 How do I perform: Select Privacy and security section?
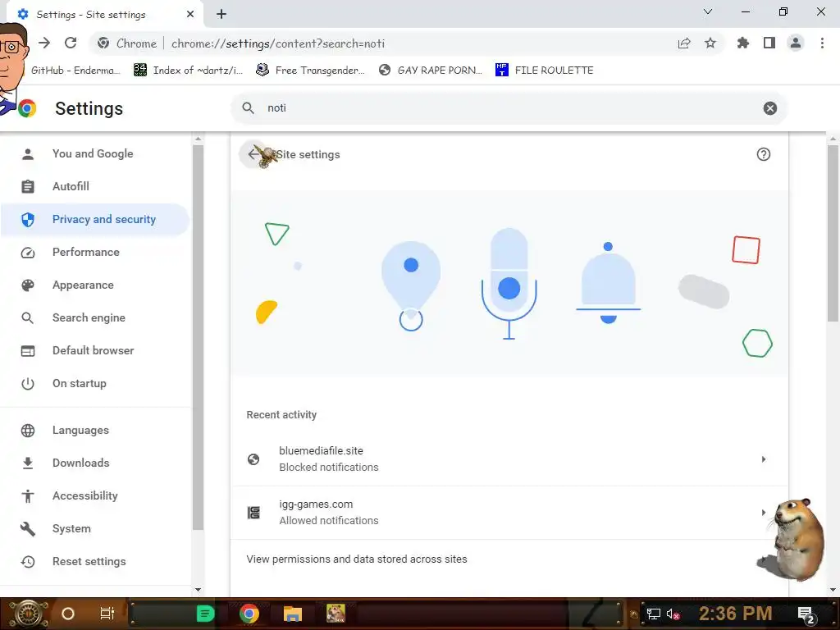(x=95, y=219)
